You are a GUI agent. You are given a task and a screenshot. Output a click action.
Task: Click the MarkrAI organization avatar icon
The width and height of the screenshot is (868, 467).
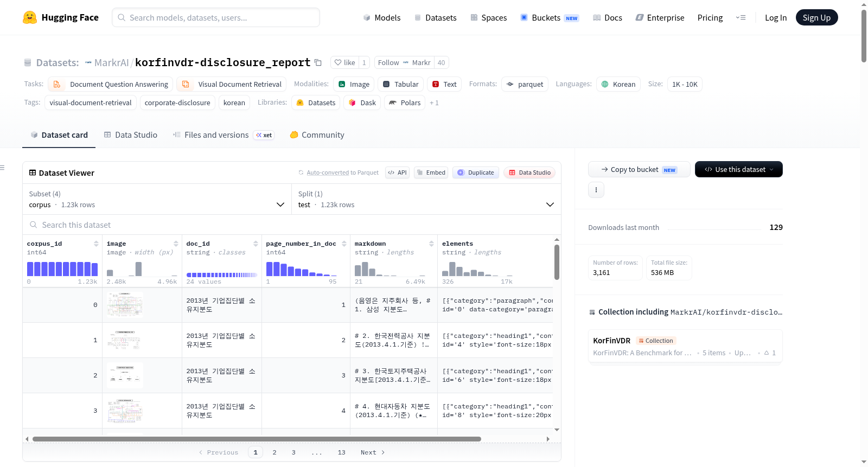(x=88, y=63)
